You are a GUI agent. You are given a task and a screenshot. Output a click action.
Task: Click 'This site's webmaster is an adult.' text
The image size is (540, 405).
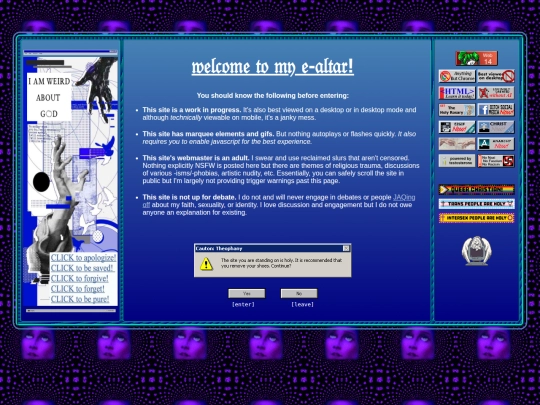tap(196, 158)
